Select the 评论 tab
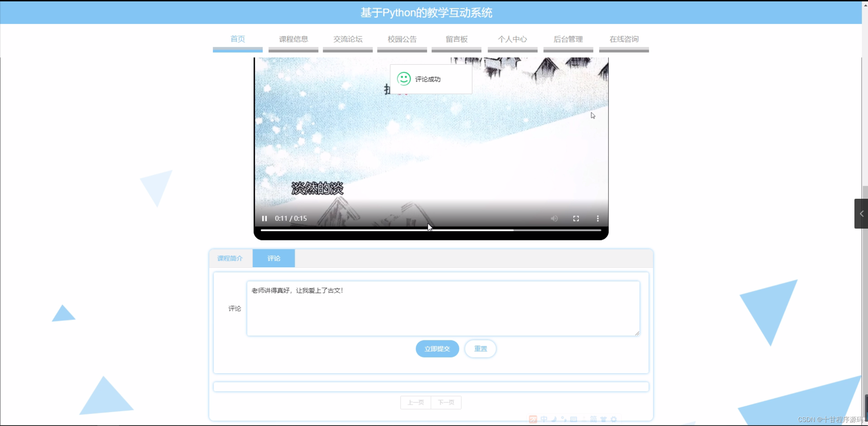 pos(273,258)
